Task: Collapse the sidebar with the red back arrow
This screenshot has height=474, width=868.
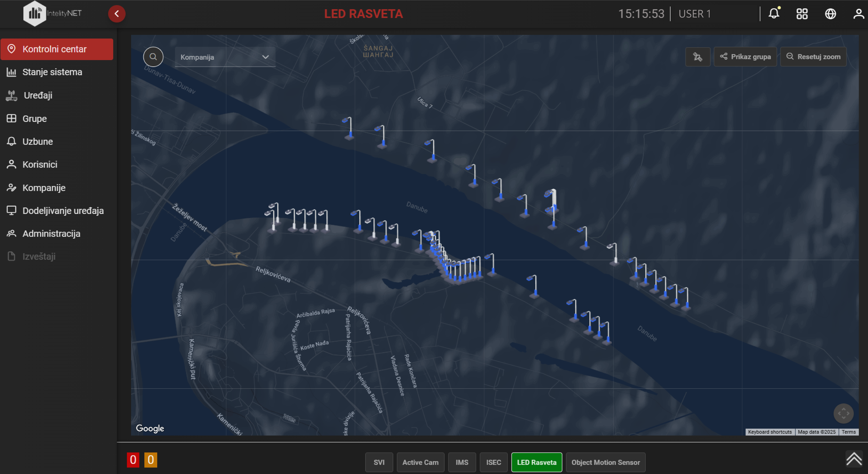Action: click(117, 14)
